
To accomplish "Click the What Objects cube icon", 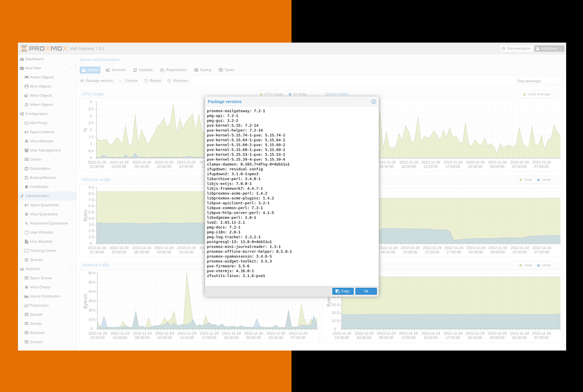I will tap(26, 96).
